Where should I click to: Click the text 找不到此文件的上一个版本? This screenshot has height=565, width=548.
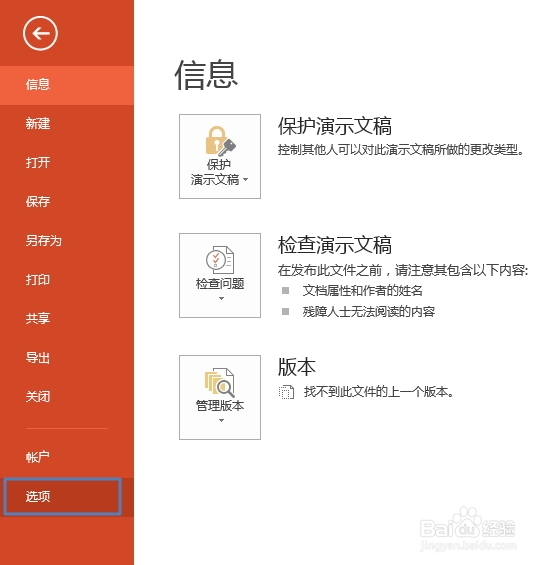click(x=379, y=392)
